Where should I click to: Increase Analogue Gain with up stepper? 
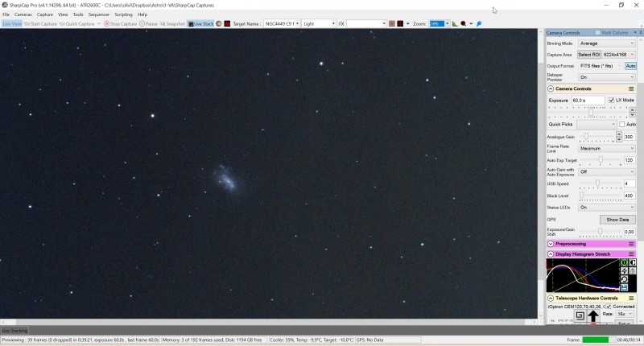[619, 134]
